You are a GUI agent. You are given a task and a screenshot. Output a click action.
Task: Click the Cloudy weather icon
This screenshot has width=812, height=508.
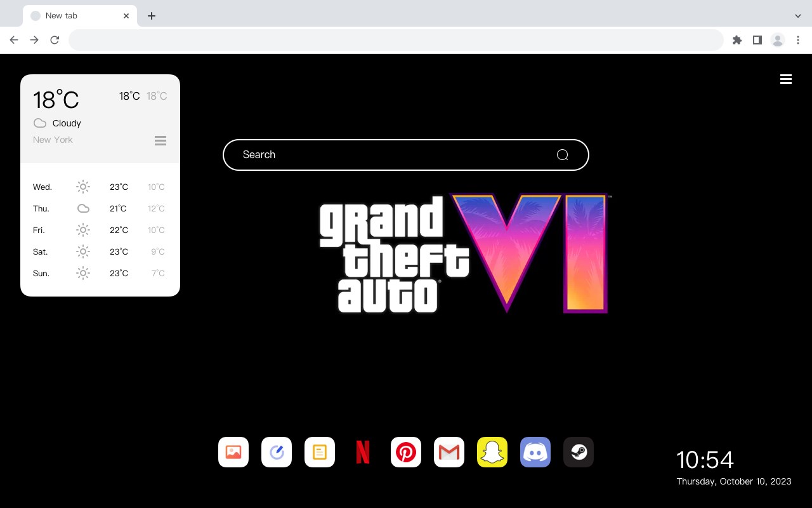(x=40, y=123)
